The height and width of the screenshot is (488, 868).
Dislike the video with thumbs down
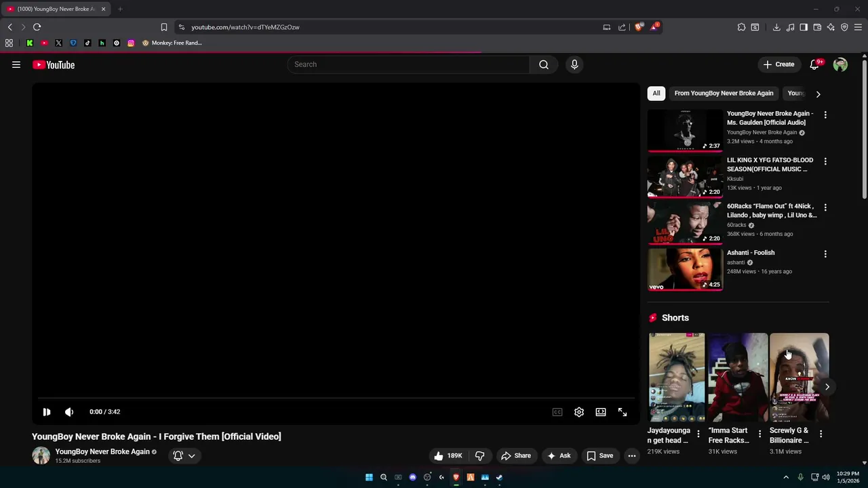pos(479,455)
